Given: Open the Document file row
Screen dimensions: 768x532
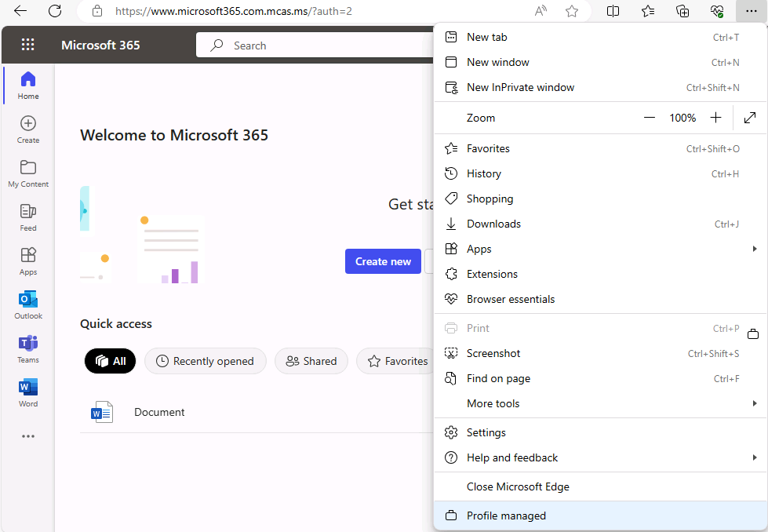Looking at the screenshot, I should click(x=257, y=412).
